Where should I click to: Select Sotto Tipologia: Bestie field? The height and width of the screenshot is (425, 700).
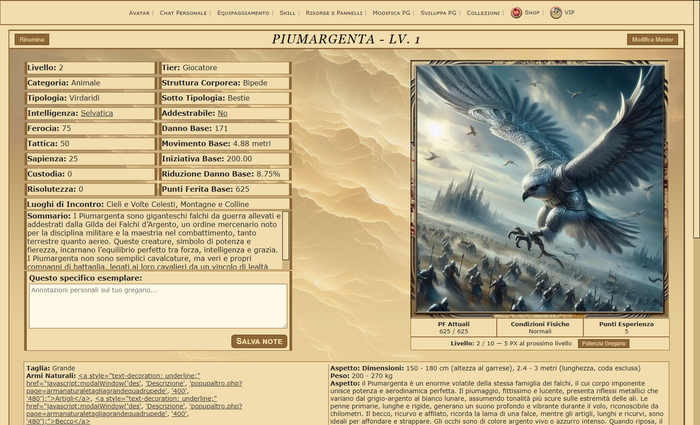pyautogui.click(x=225, y=98)
